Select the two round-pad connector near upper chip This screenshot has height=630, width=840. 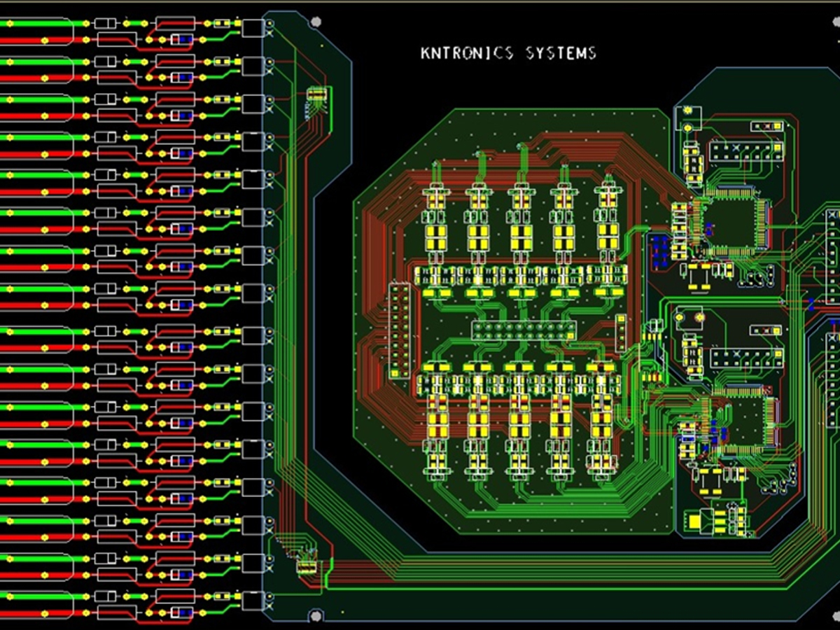pos(688,119)
